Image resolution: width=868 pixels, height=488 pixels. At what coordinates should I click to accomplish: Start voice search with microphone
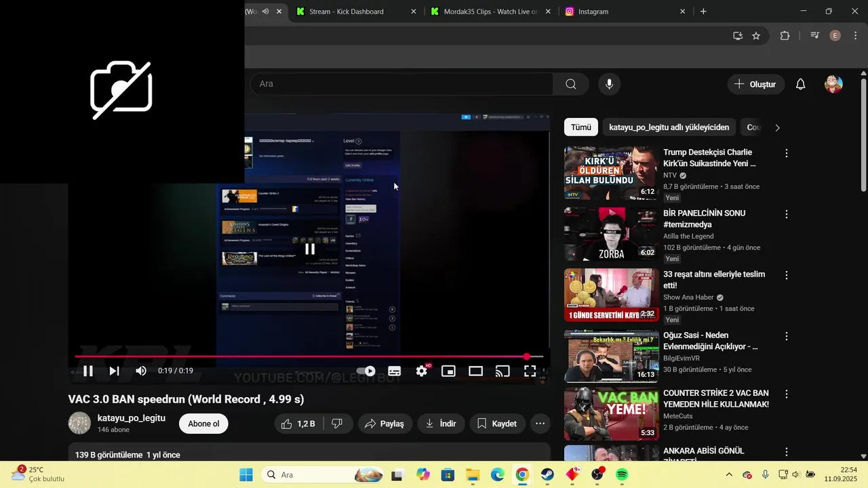coord(609,84)
